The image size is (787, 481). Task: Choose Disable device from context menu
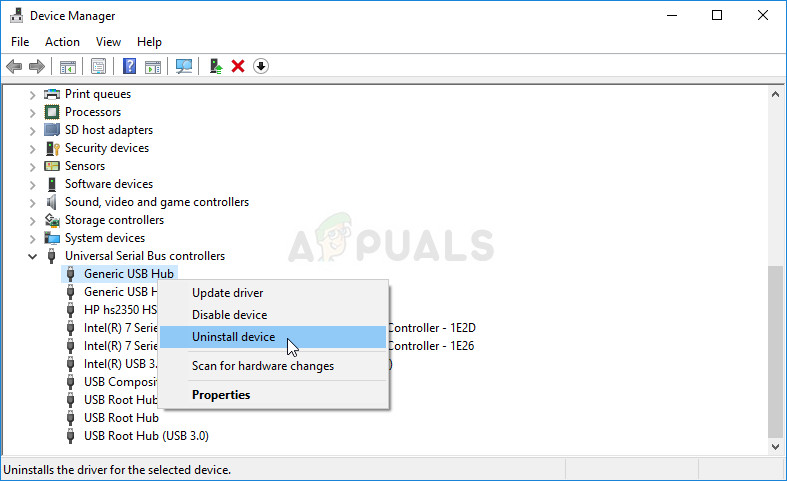coord(273,315)
